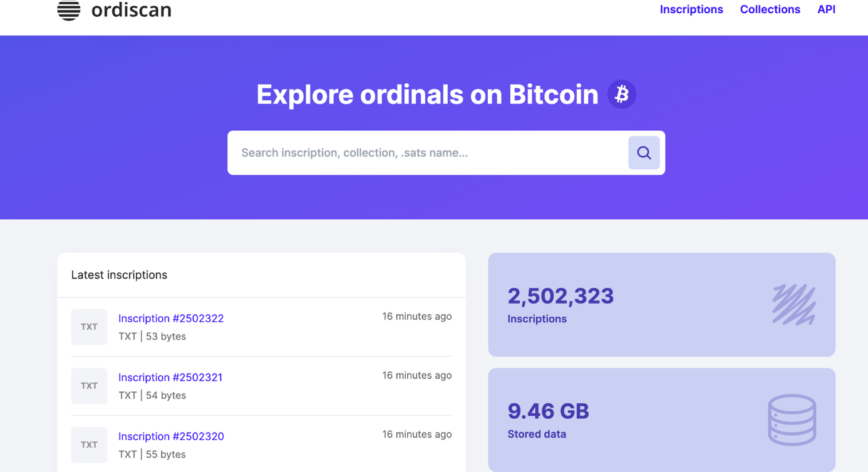Open Inscription #2502320 link
The height and width of the screenshot is (472, 868).
tap(171, 436)
